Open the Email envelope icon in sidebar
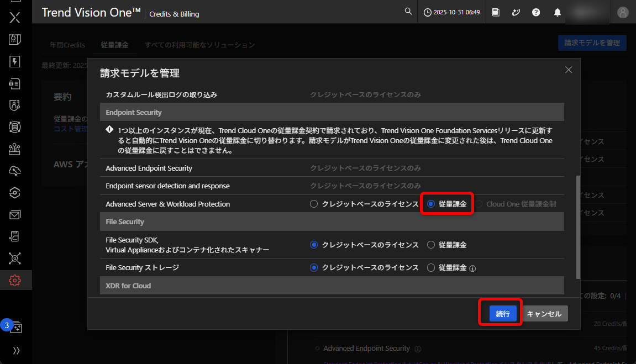This screenshot has width=636, height=364. 14,215
